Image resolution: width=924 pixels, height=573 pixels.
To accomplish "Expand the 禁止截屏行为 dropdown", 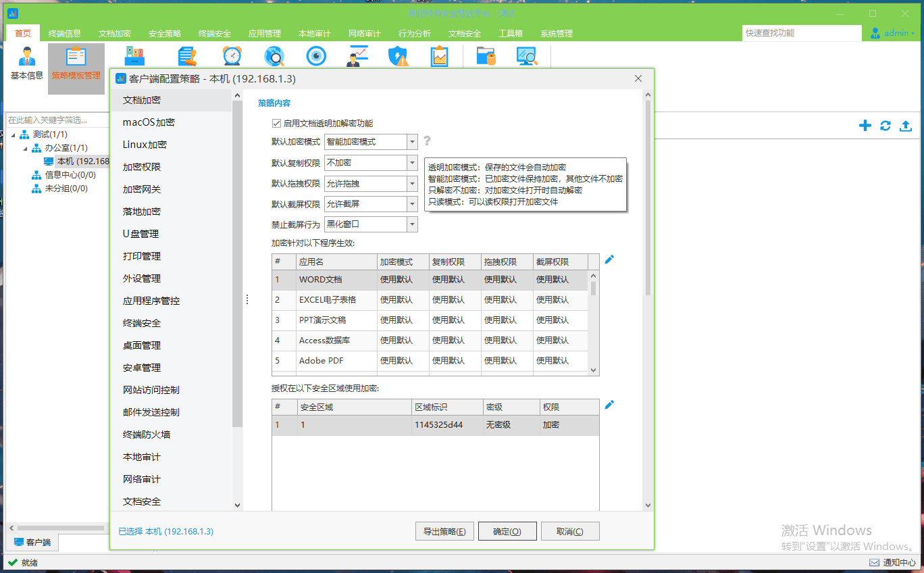I will (412, 224).
